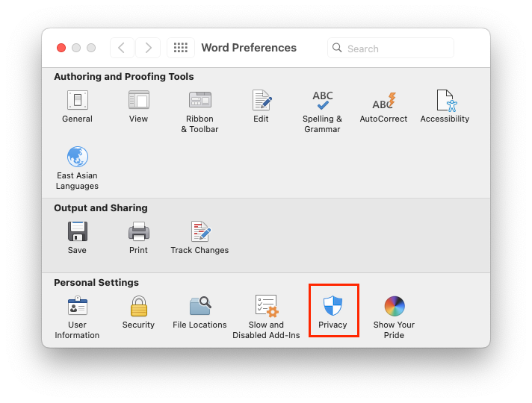Viewport: 532px width, 403px height.
Task: Open Slow and Disabled Add-Ins
Action: 266,317
